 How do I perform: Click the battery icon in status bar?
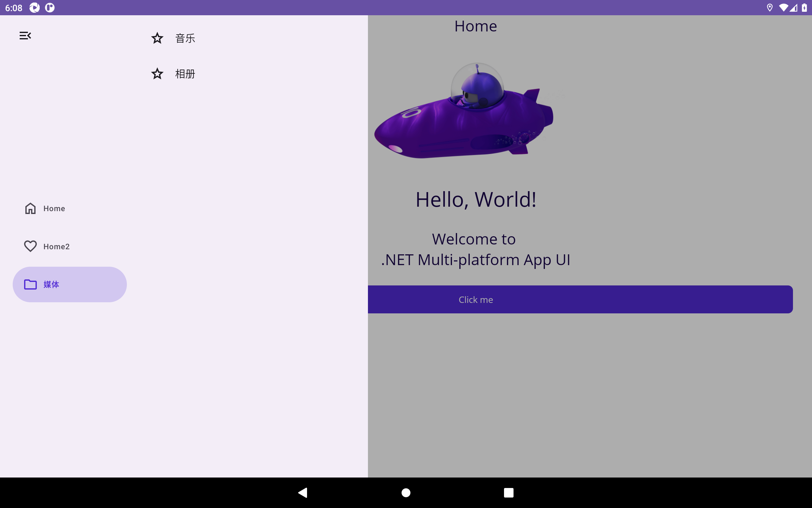(x=804, y=7)
